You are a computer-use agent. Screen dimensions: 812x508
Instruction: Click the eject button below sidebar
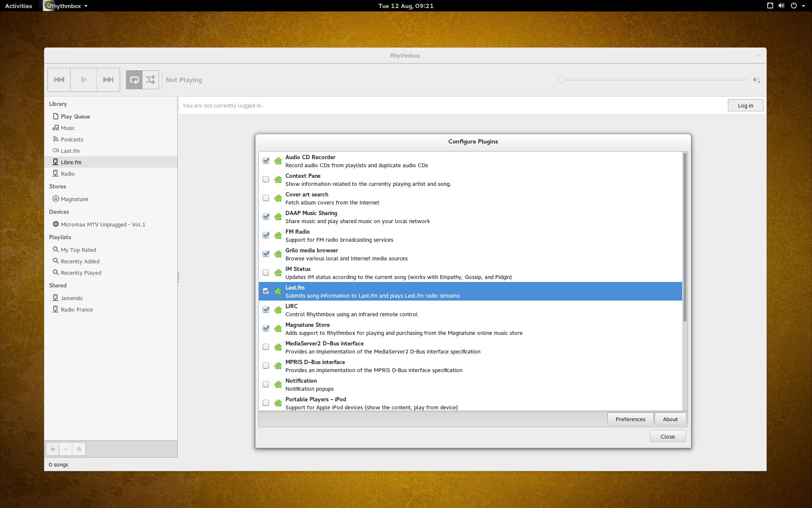[x=79, y=449]
